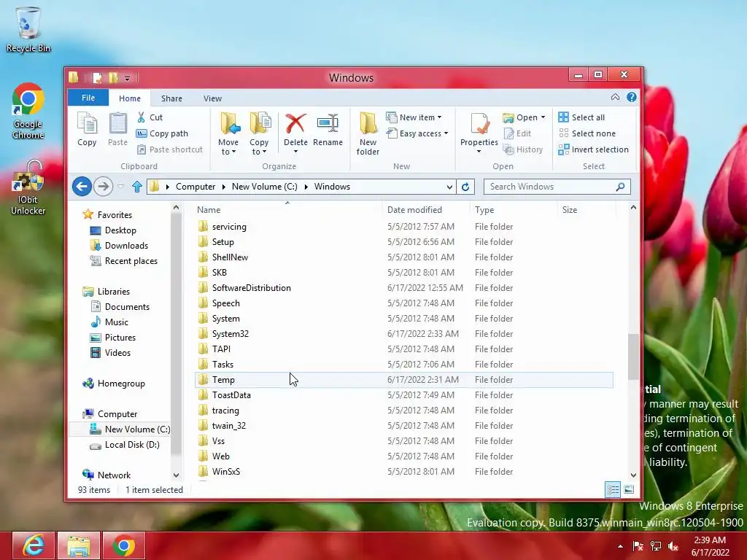
Task: Switch to Details view in status bar
Action: pos(613,489)
